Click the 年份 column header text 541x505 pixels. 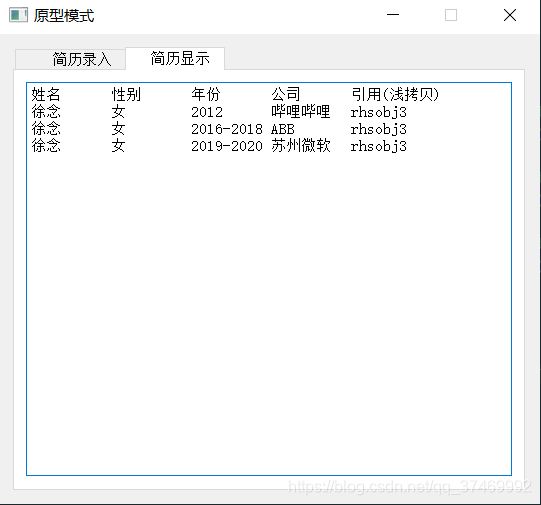(x=206, y=94)
